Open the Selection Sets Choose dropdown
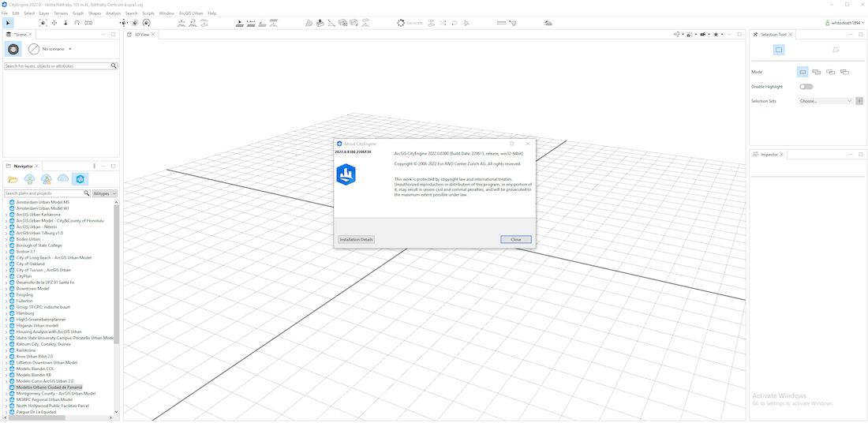Screen dimensions: 868x423 (825, 101)
